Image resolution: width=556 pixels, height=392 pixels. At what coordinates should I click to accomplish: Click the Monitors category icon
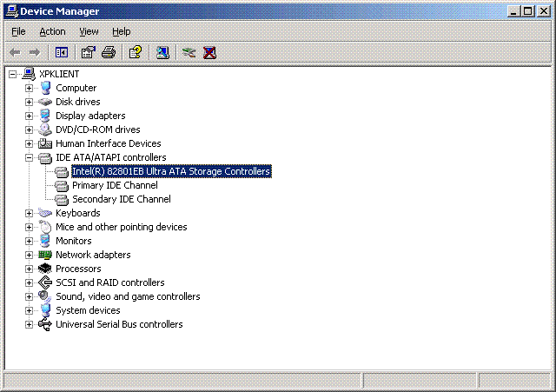click(45, 241)
